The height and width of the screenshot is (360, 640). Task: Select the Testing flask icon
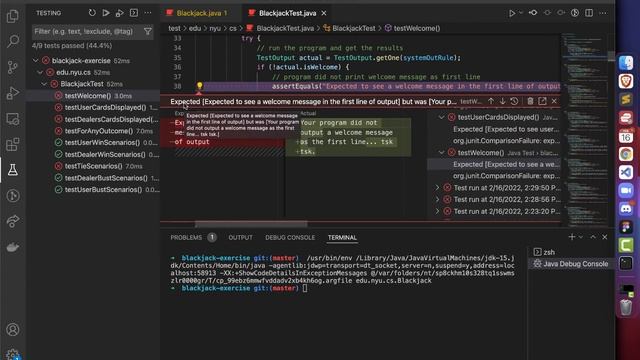(13, 170)
